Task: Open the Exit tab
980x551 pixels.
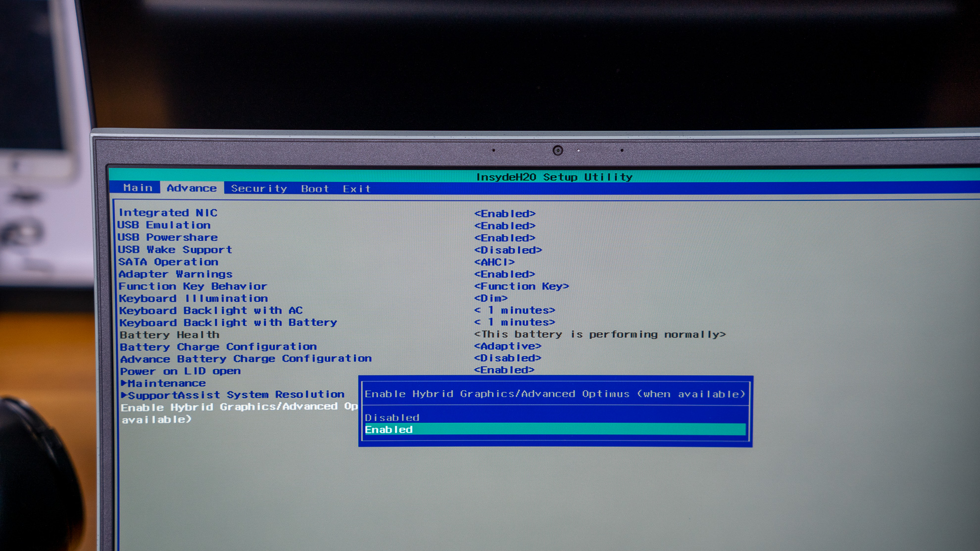Action: [356, 188]
